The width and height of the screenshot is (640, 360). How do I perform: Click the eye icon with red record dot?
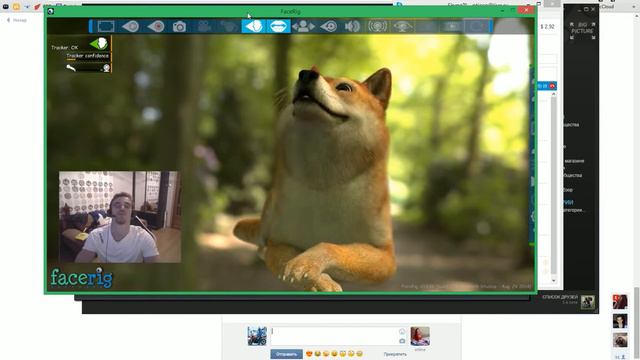[x=156, y=27]
